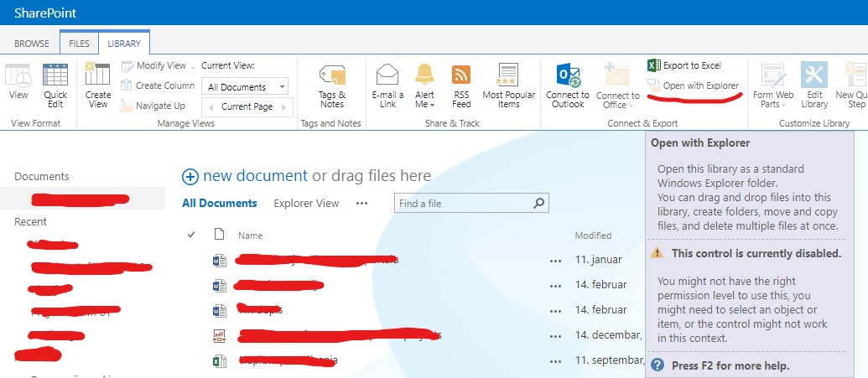Open the All Documents current view dropdown
The image size is (868, 378).
245,87
